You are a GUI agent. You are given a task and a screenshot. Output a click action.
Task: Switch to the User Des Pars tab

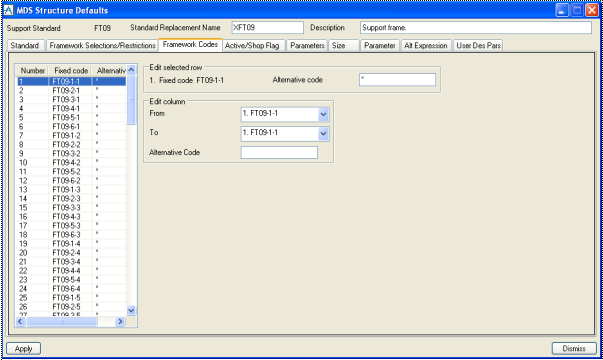(x=478, y=45)
